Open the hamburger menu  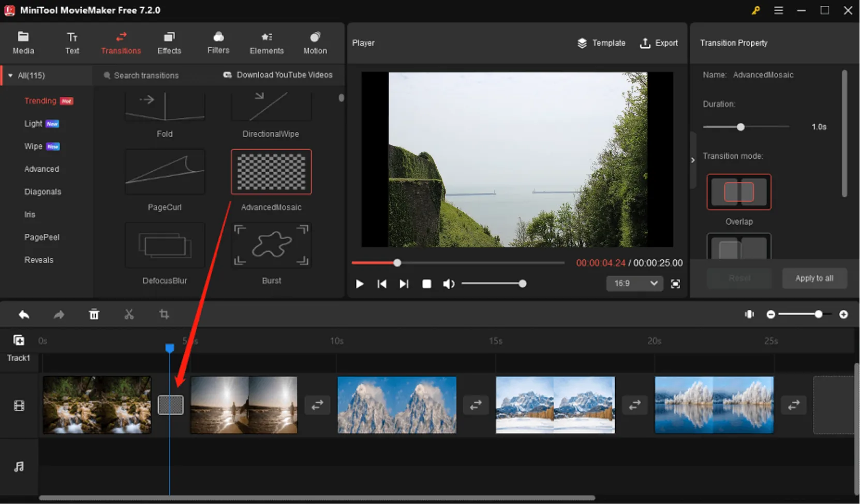[778, 10]
